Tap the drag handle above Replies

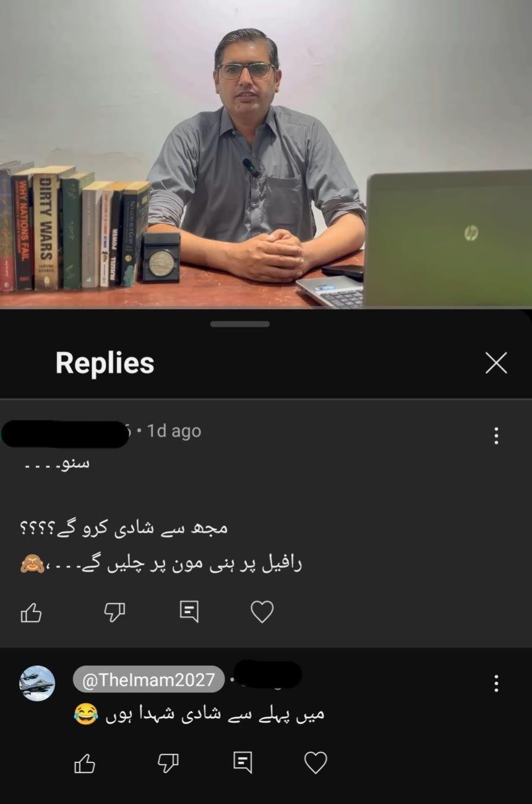click(240, 324)
